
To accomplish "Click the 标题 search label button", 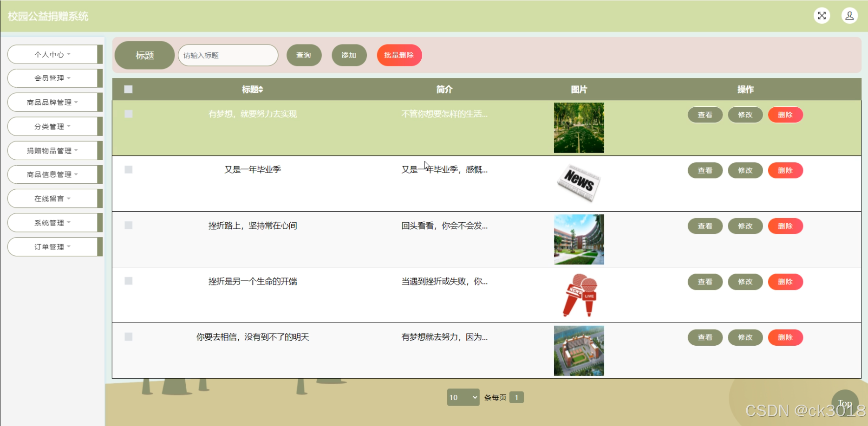I will pyautogui.click(x=144, y=55).
